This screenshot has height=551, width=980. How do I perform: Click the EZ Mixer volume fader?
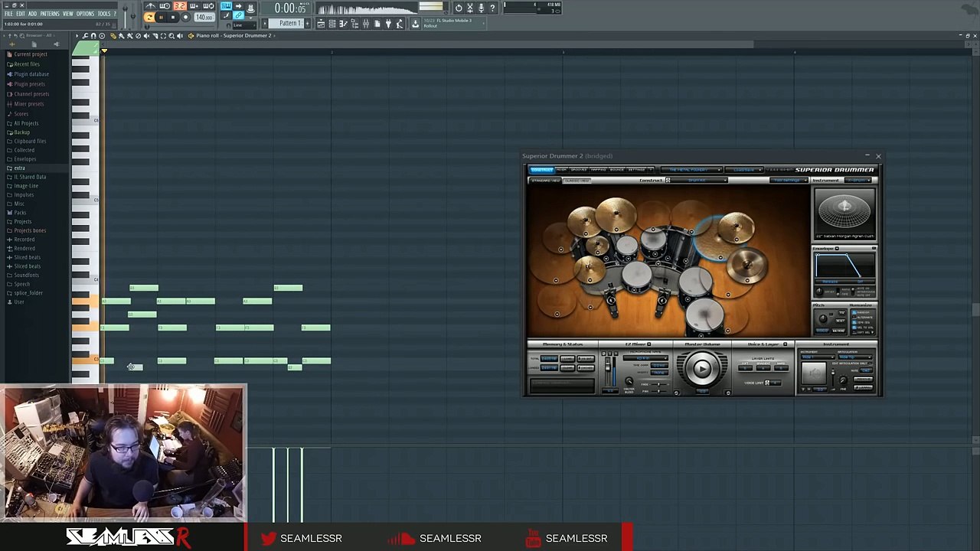point(607,367)
